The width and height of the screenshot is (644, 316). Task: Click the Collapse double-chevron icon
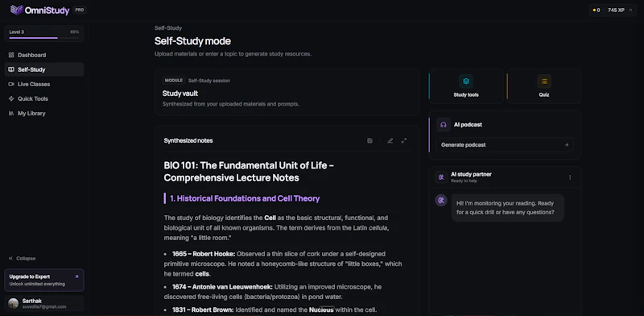coord(10,259)
